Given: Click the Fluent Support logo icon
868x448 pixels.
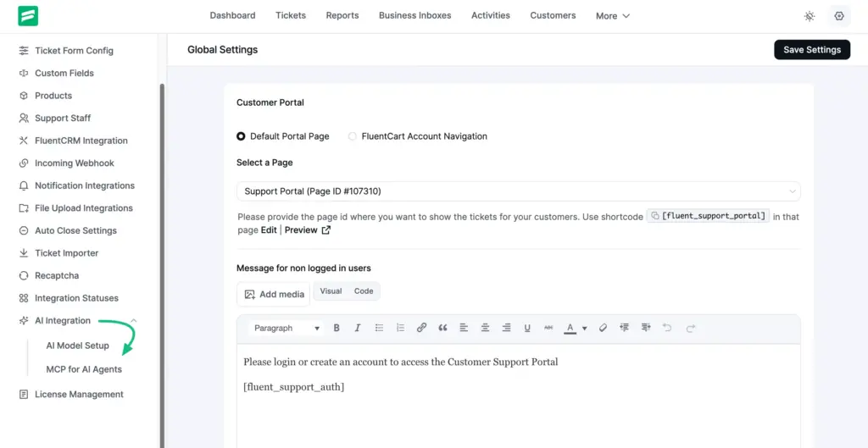Looking at the screenshot, I should (x=28, y=16).
